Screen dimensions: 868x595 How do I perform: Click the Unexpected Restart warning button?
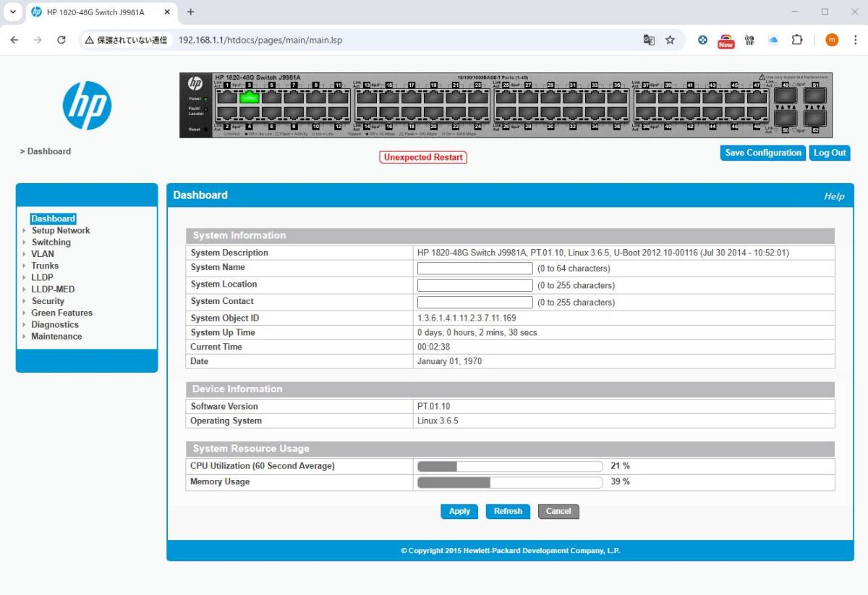point(423,157)
